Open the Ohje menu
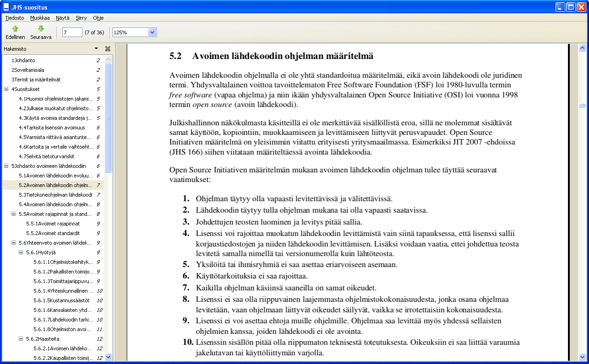Viewport: 589px width, 364px height. 98,18
